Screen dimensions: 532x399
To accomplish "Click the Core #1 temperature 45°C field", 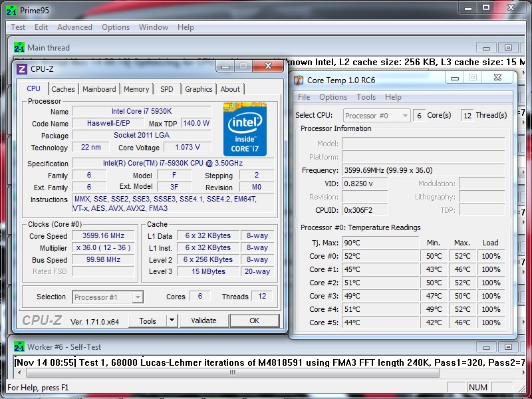I will pos(380,269).
